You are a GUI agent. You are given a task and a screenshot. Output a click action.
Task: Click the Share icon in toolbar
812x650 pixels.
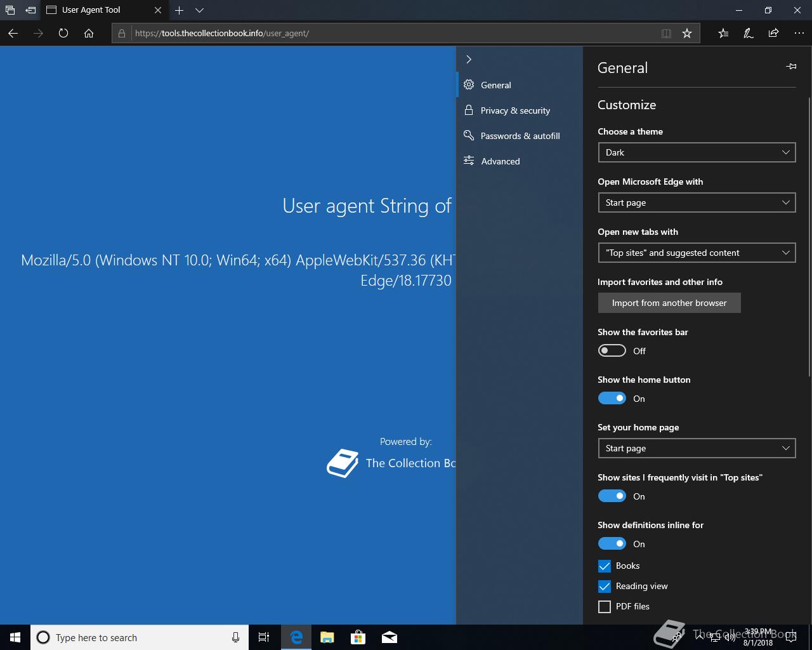[x=773, y=33]
